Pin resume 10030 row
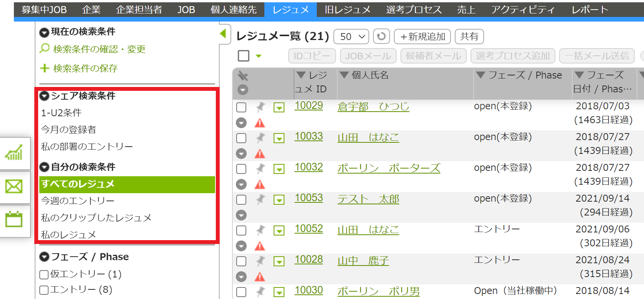The width and height of the screenshot is (644, 299). (x=261, y=291)
